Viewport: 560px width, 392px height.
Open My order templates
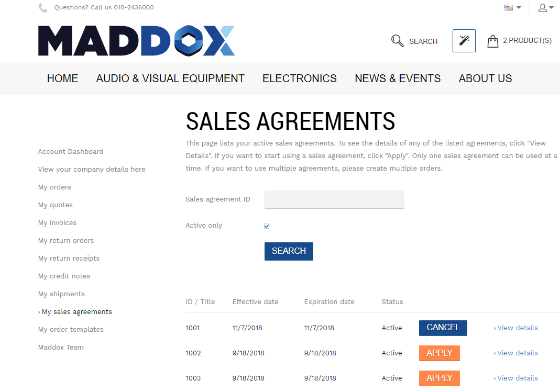71,330
